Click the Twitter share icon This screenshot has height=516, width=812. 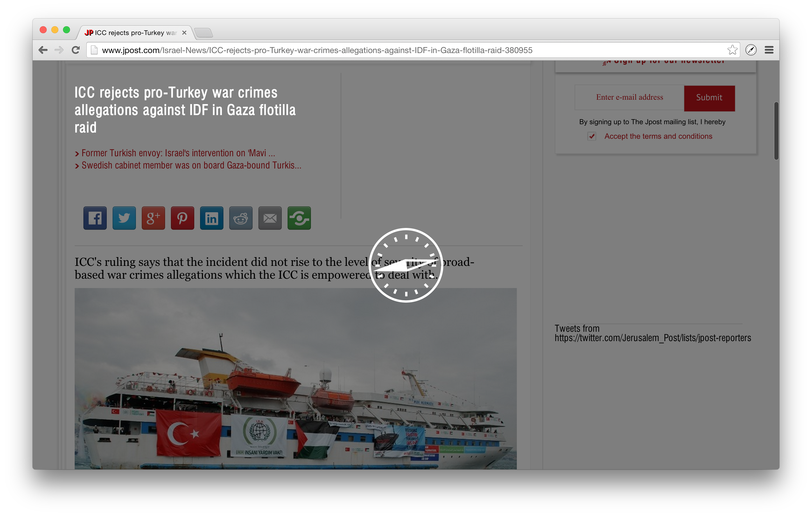tap(124, 218)
